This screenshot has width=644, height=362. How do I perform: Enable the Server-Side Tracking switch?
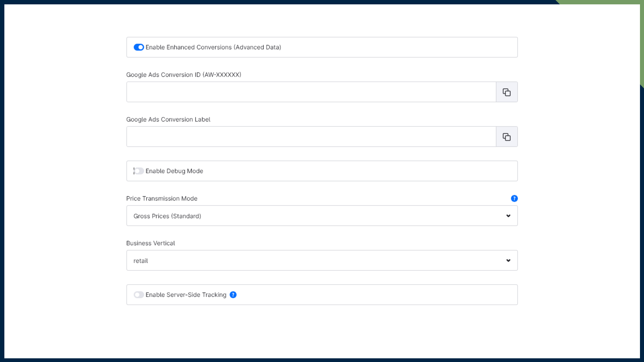[x=139, y=295]
